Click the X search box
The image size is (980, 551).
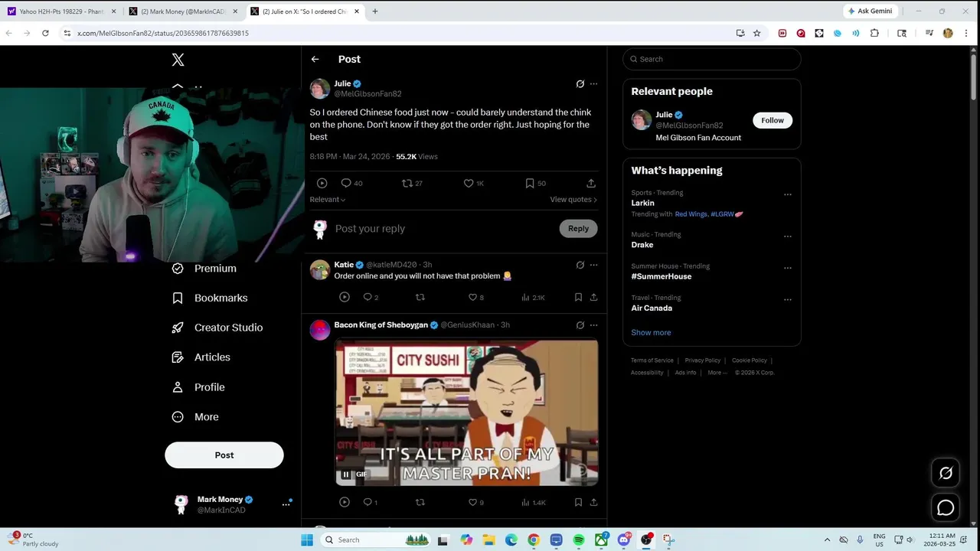[712, 59]
